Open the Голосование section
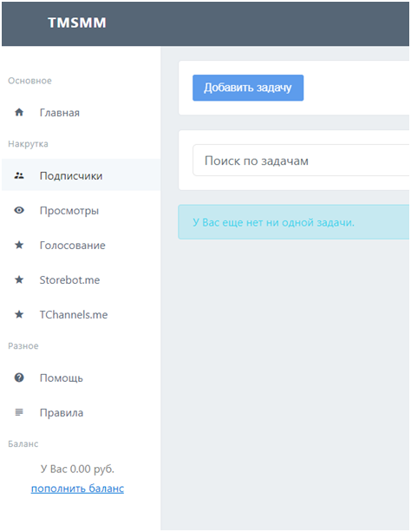This screenshot has width=411, height=532. pyautogui.click(x=81, y=245)
